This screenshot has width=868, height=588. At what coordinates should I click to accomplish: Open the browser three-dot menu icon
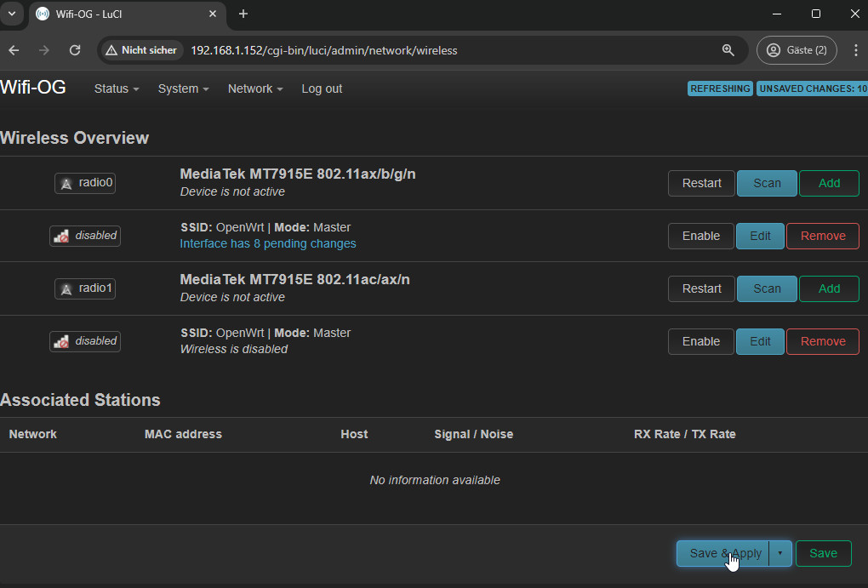click(x=855, y=50)
